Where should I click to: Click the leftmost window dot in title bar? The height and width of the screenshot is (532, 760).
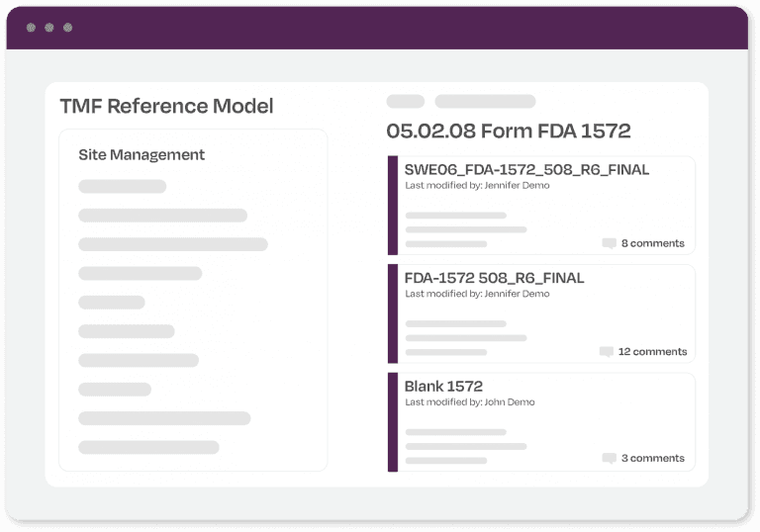coord(31,28)
